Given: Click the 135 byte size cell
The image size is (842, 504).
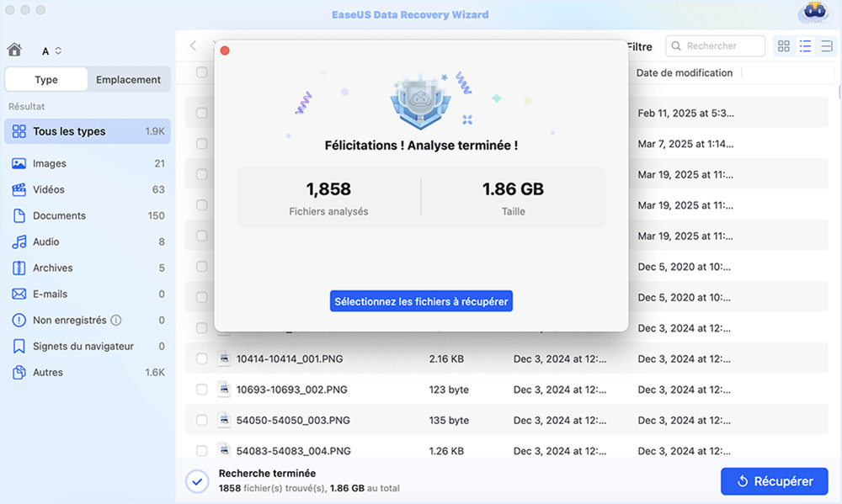Looking at the screenshot, I should [x=449, y=420].
